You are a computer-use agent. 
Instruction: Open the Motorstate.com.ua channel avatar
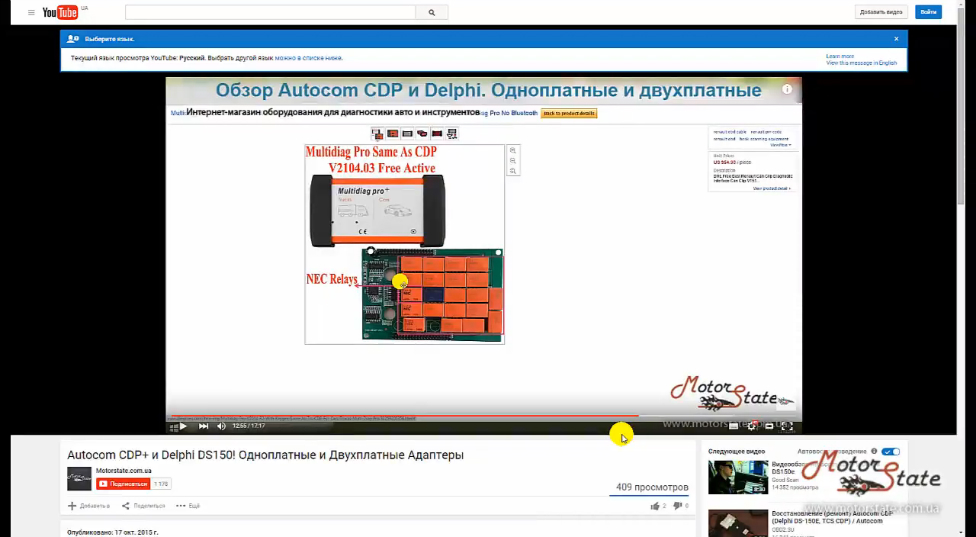tap(79, 479)
